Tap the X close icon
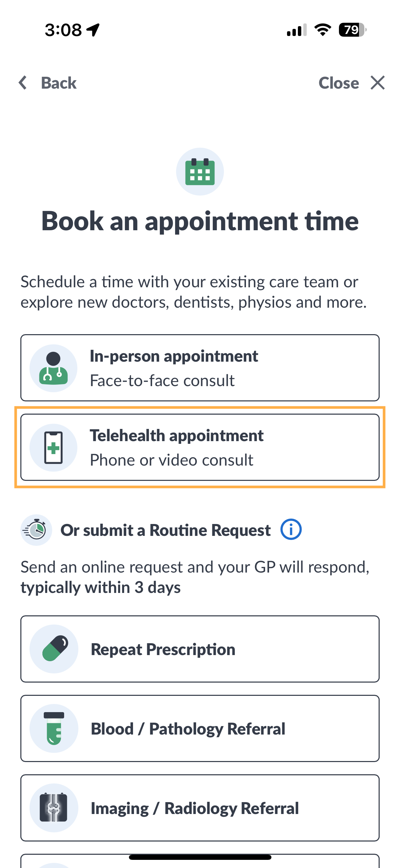The image size is (400, 868). tap(377, 83)
